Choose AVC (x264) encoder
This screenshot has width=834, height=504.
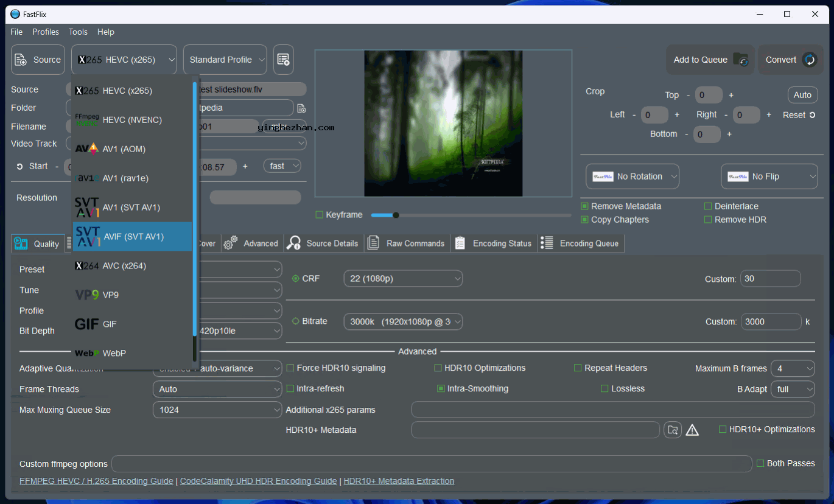point(132,266)
